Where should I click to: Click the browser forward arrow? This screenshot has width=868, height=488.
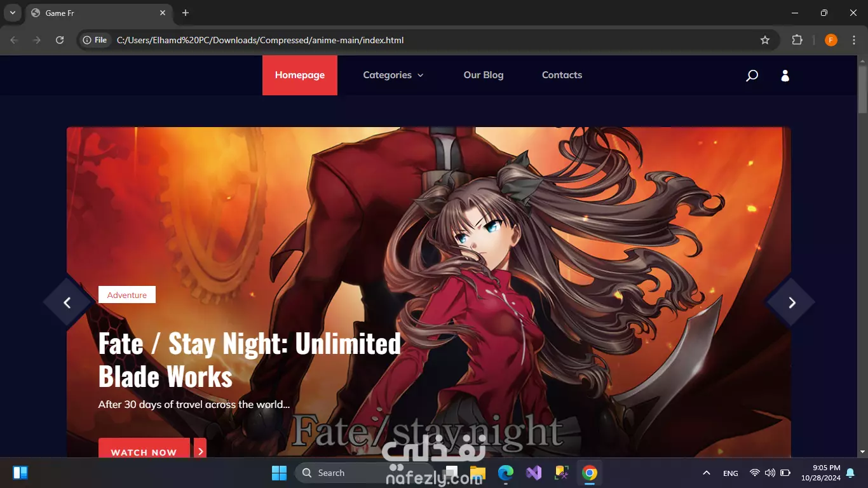(37, 40)
